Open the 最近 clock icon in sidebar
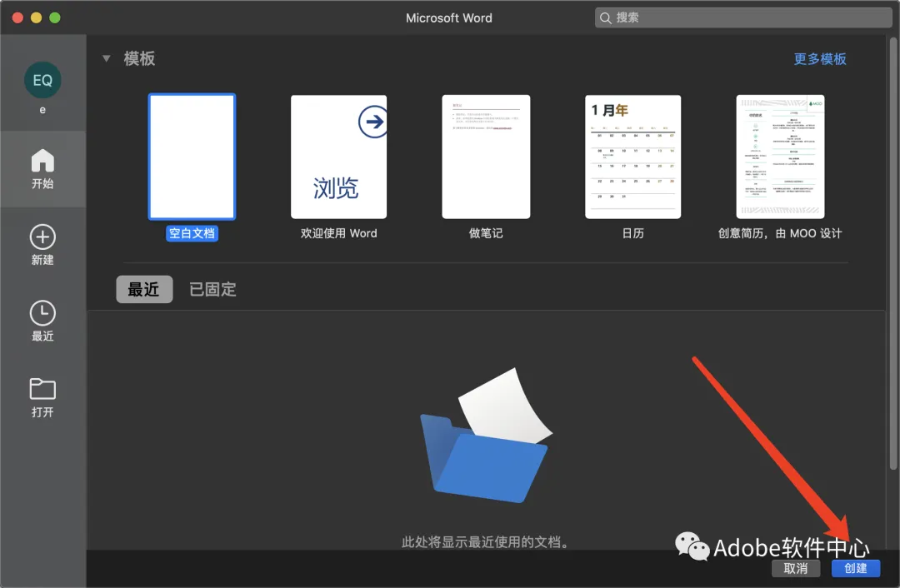This screenshot has width=900, height=588. click(42, 313)
